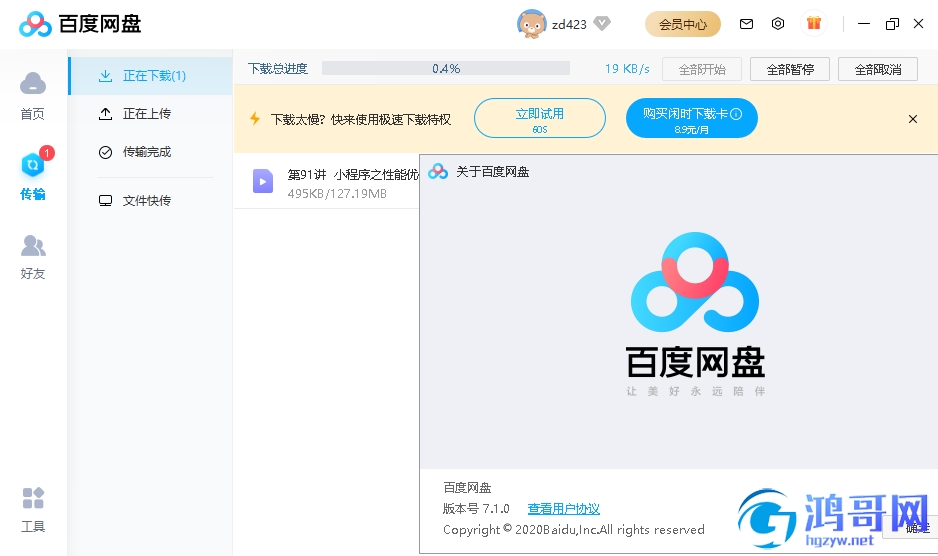Open the 首页 home section
The height and width of the screenshot is (556, 938).
pos(33,96)
